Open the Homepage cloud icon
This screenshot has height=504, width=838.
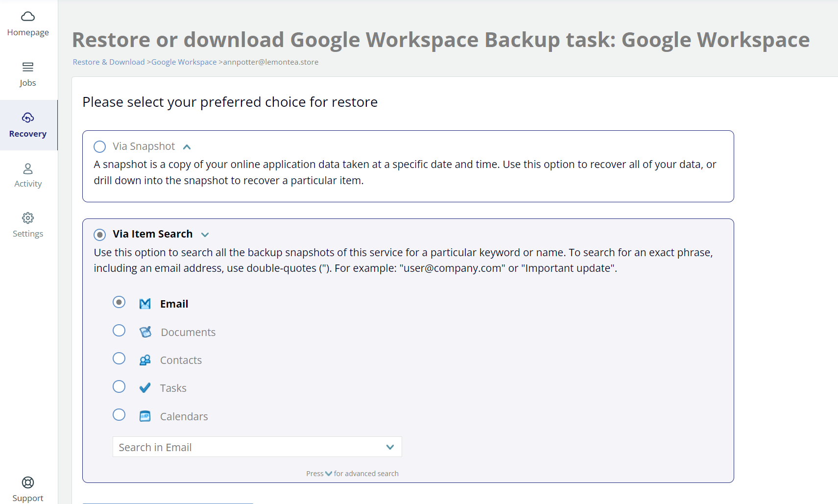click(28, 16)
